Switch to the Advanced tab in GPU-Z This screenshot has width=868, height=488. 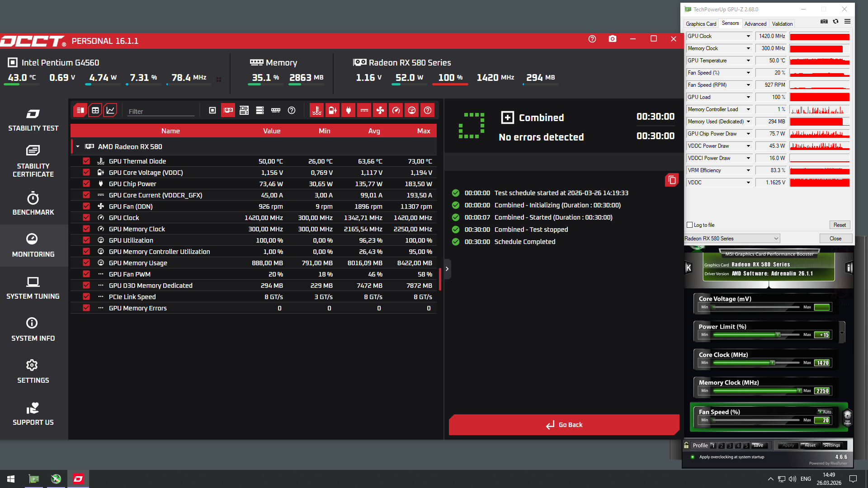[x=755, y=24]
